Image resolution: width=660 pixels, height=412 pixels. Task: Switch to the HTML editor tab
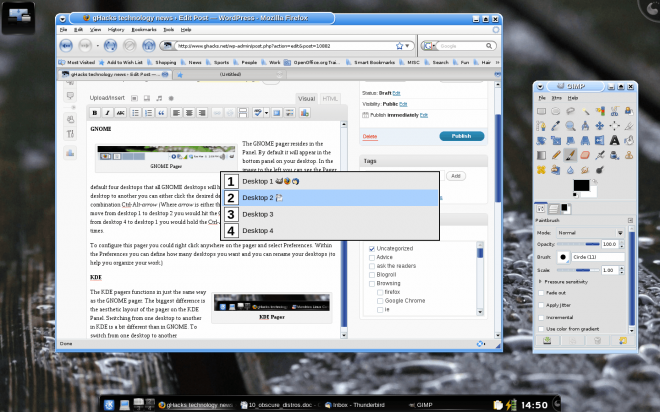tap(331, 98)
